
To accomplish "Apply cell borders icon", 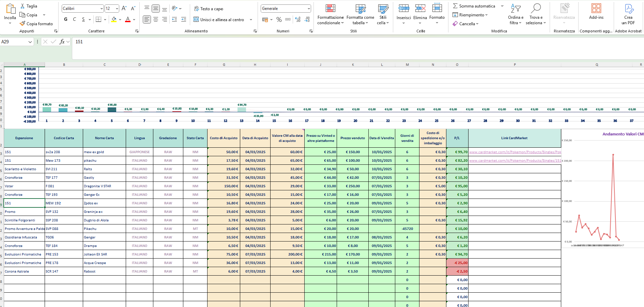I will (98, 19).
